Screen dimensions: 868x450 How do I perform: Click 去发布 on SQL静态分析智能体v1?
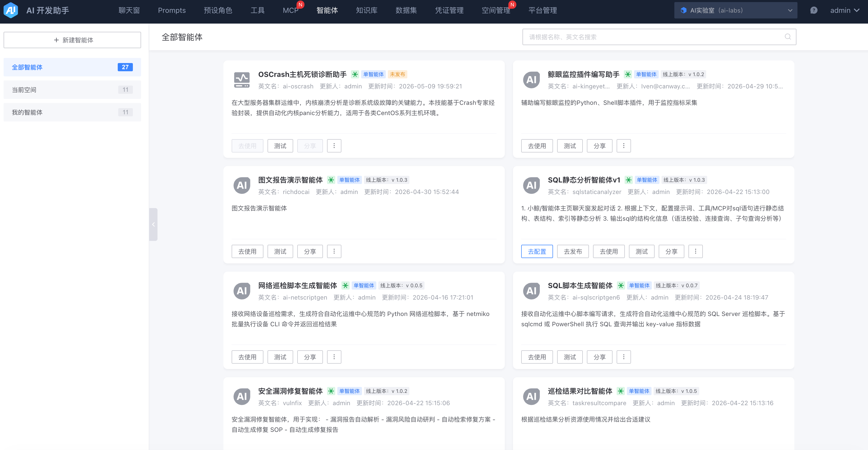[x=573, y=251]
